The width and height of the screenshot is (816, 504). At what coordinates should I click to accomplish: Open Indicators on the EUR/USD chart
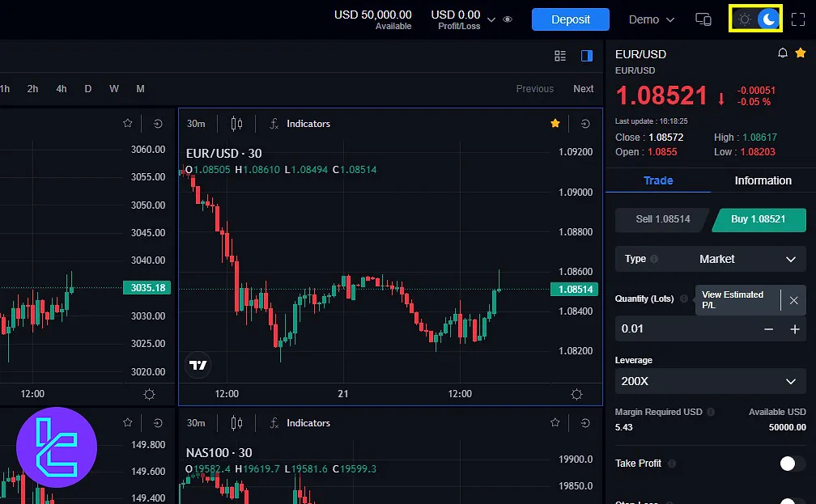pos(300,124)
